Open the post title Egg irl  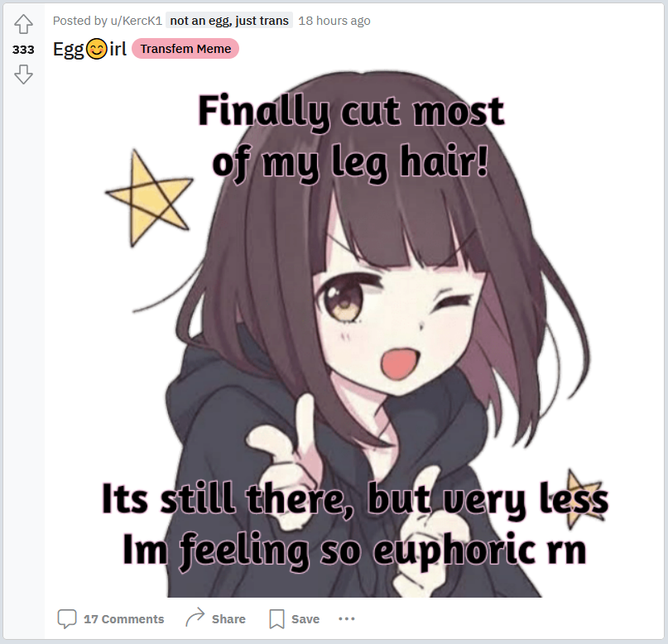(x=89, y=49)
